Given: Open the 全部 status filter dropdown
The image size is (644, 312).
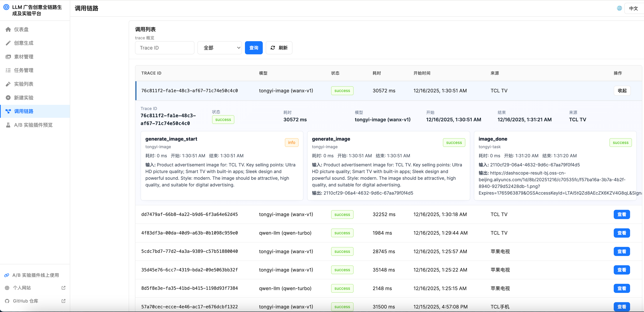Looking at the screenshot, I should tap(219, 48).
